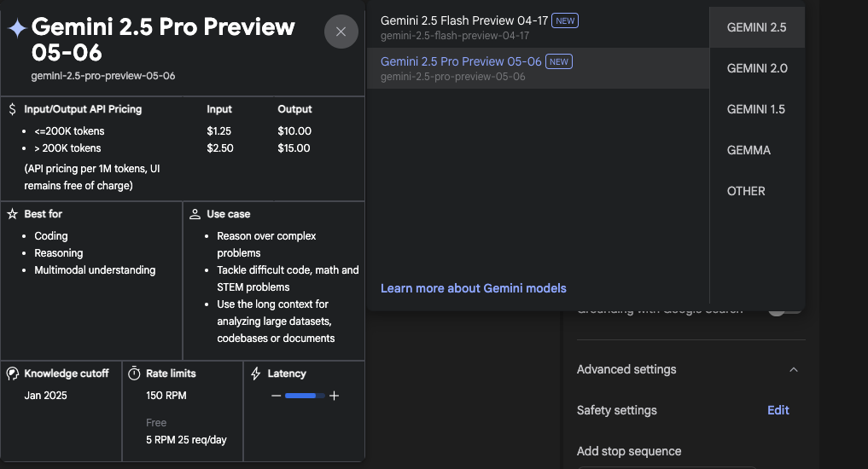This screenshot has width=868, height=469.
Task: Switch to the OTHER category tab
Action: click(757, 191)
